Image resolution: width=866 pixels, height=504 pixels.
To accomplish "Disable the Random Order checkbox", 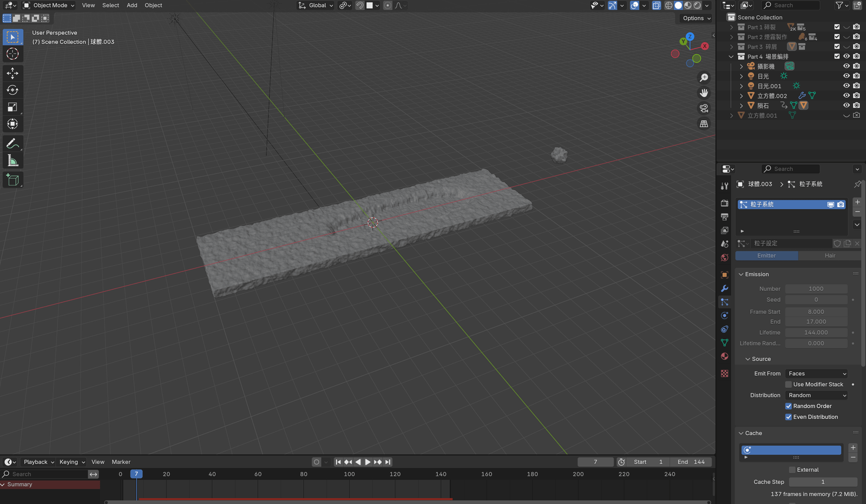I will point(789,406).
